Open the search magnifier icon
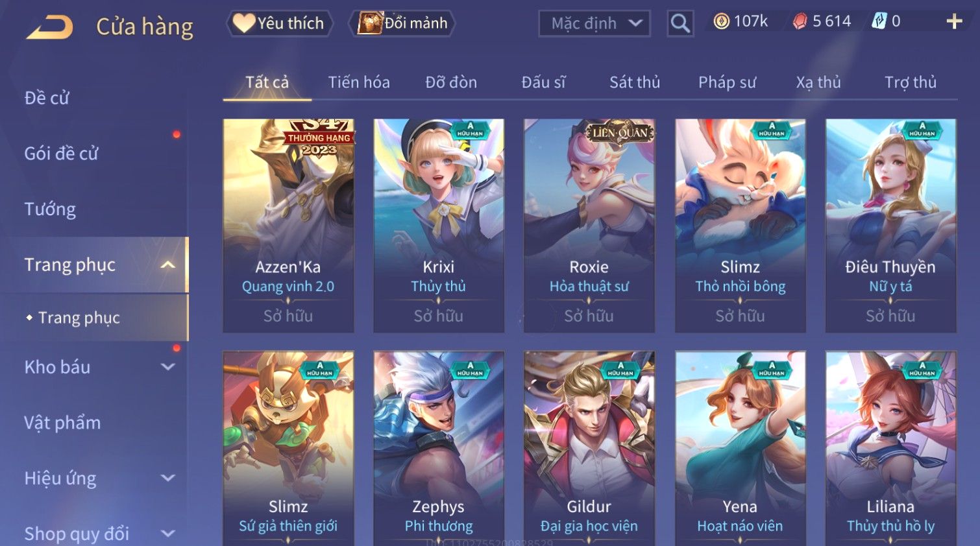The height and width of the screenshot is (546, 980). [x=680, y=23]
